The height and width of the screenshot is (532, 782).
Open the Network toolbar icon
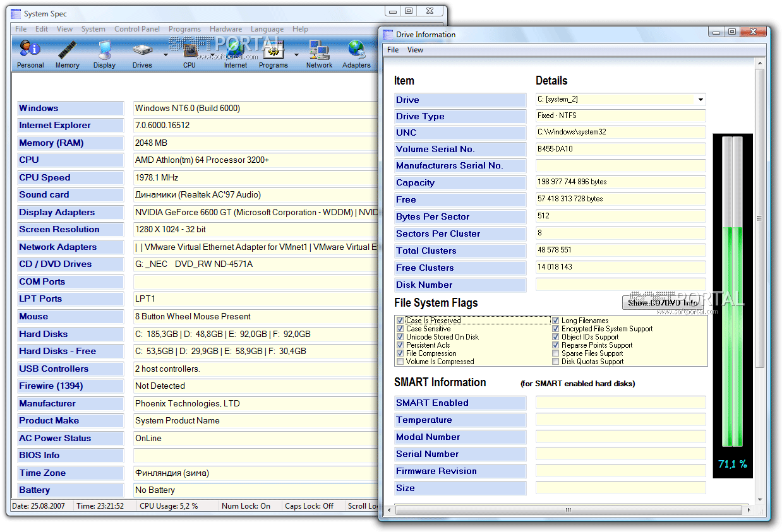pyautogui.click(x=319, y=54)
